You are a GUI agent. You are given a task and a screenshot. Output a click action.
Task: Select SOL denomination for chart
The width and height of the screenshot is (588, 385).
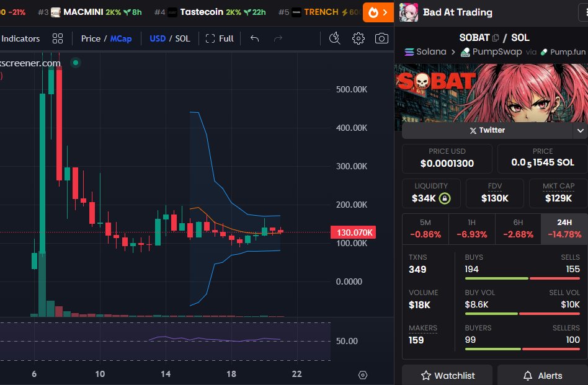tap(182, 38)
